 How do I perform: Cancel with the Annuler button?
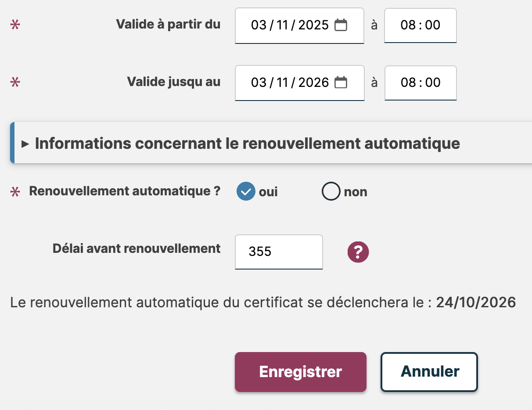coord(429,372)
